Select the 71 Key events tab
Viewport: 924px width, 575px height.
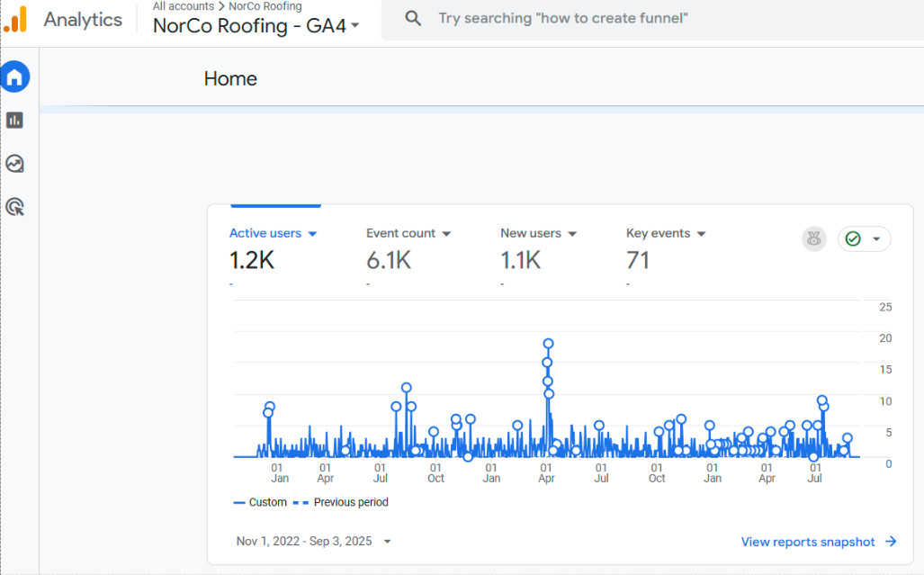(x=666, y=250)
